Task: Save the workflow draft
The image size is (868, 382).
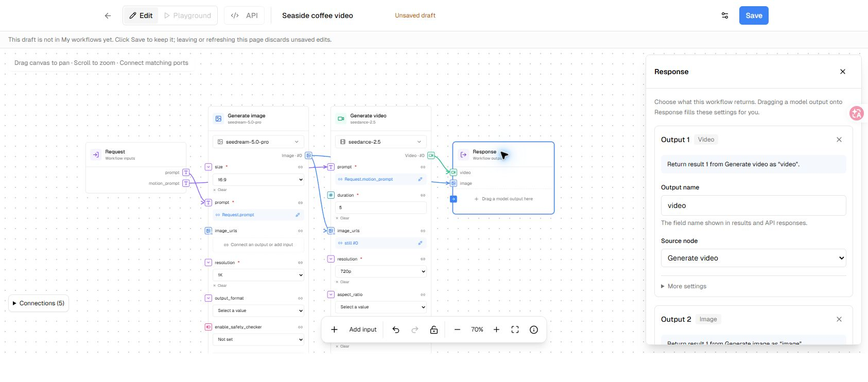Action: point(754,15)
